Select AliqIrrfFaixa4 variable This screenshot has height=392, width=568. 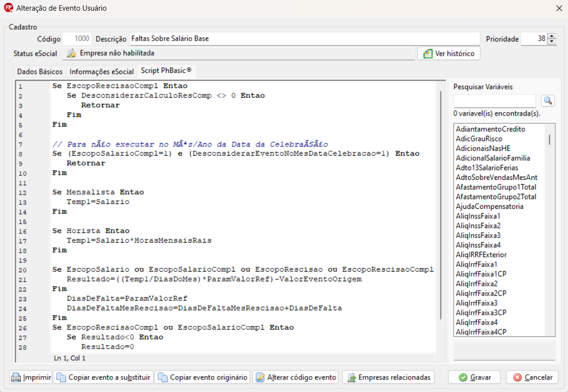[476, 322]
